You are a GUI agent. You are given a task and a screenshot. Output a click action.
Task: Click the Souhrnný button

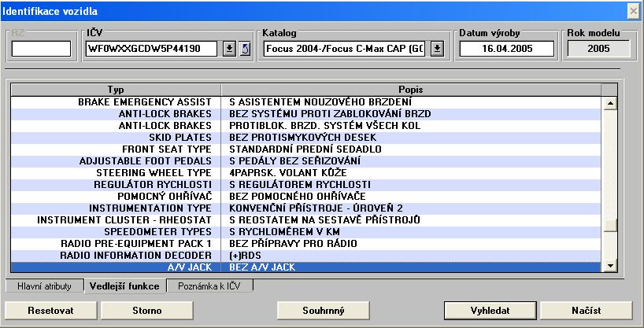(x=324, y=311)
